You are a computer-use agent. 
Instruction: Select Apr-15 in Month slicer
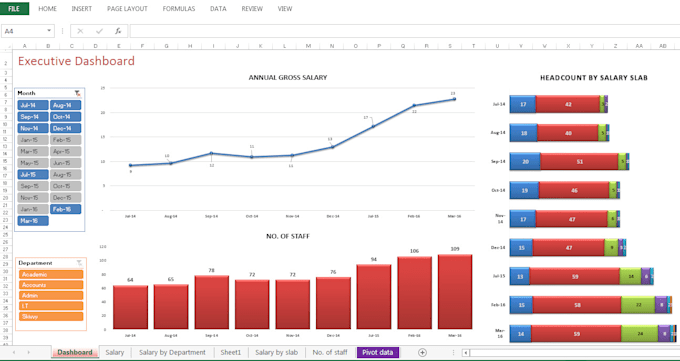(x=65, y=151)
